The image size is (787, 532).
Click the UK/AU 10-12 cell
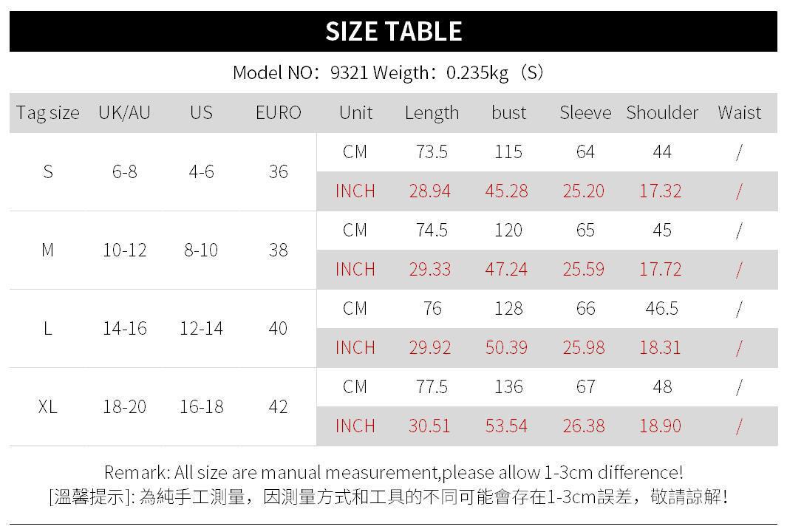(124, 250)
